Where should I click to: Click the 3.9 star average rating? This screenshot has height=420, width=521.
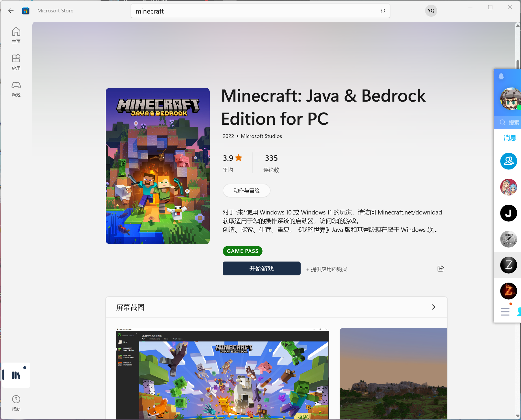point(232,158)
